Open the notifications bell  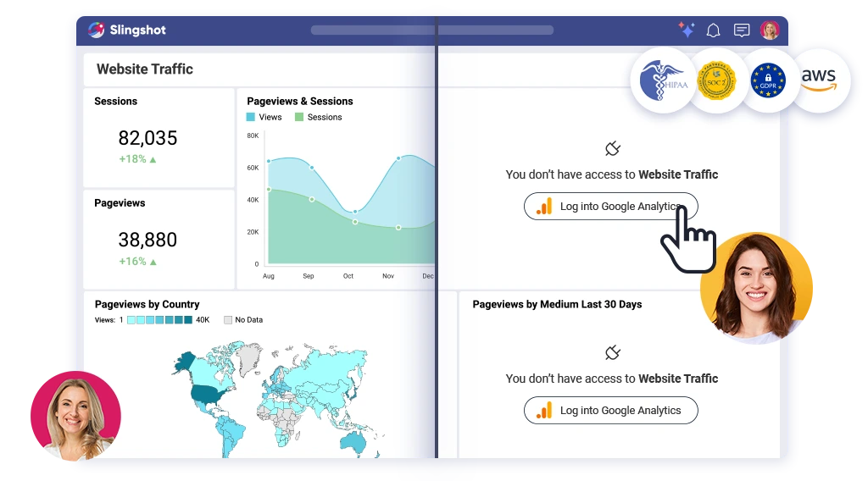coord(714,30)
